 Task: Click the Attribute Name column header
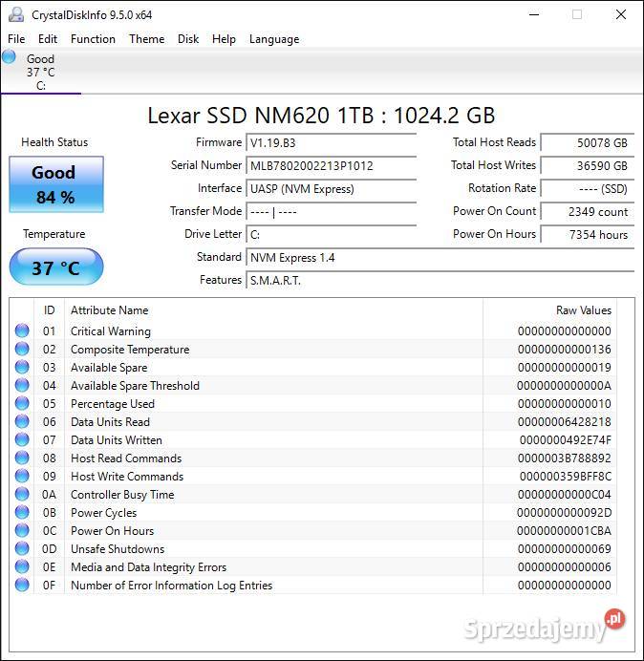pos(273,310)
